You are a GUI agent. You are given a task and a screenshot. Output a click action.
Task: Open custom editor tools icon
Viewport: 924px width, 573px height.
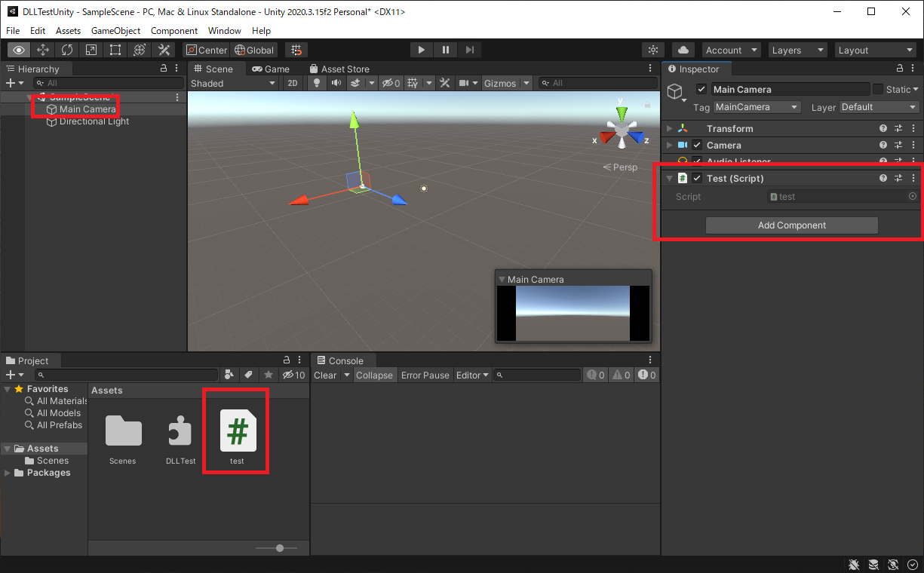[164, 50]
